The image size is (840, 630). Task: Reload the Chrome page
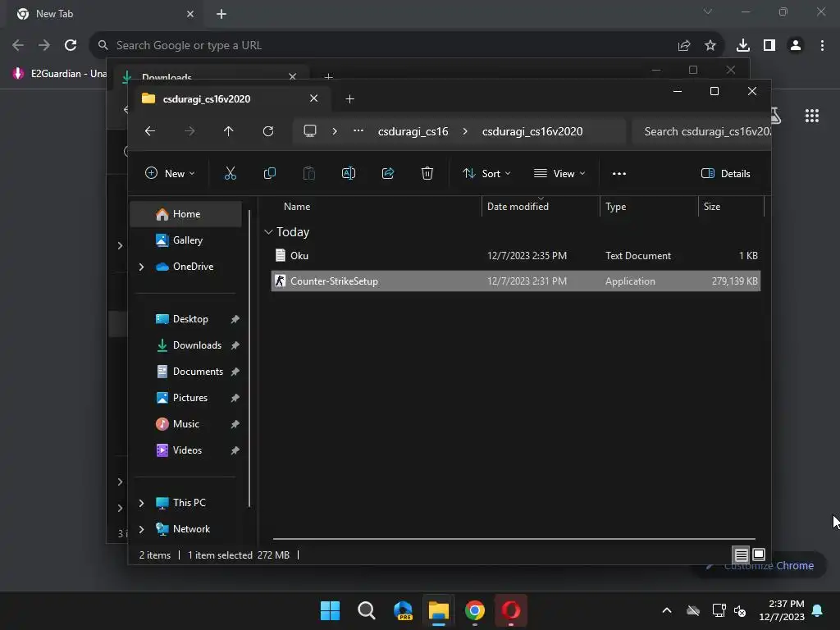tap(71, 46)
